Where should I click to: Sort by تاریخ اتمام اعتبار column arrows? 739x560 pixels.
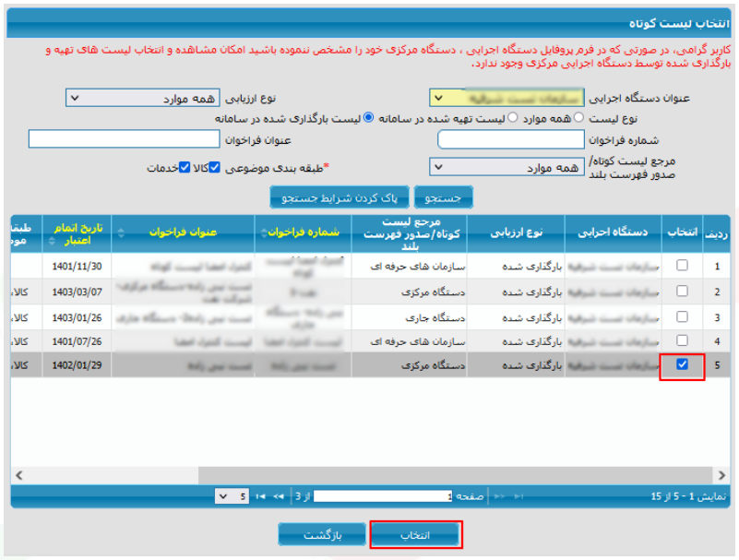(x=52, y=241)
